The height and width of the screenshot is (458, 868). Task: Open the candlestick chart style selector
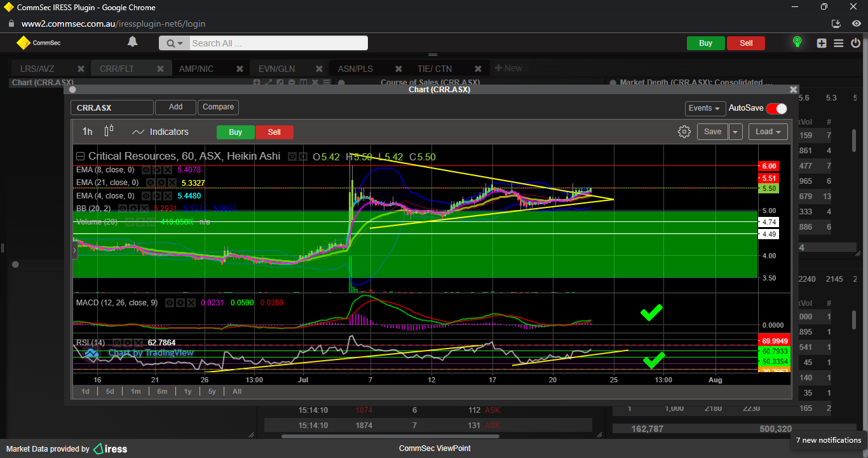[109, 131]
